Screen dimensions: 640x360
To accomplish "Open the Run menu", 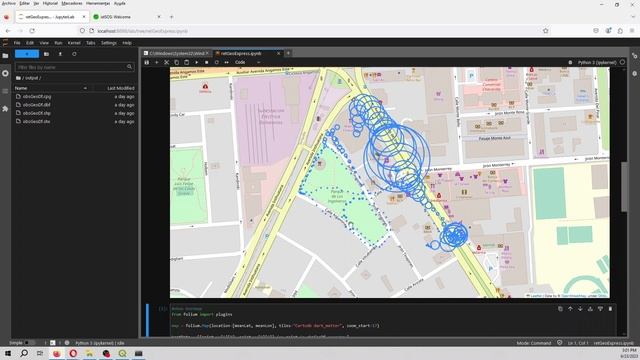I will pyautogui.click(x=58, y=43).
